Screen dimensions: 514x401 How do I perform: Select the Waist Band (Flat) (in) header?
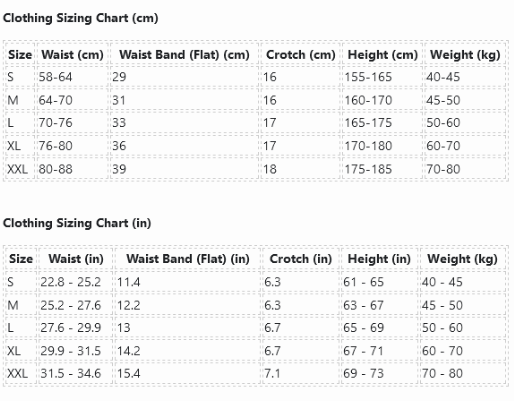click(188, 259)
